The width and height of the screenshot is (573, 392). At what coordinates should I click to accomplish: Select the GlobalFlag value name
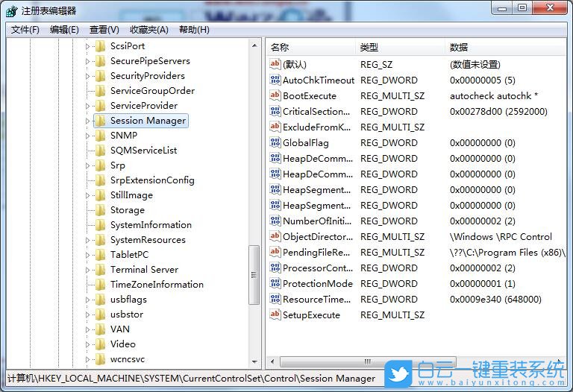pyautogui.click(x=305, y=143)
